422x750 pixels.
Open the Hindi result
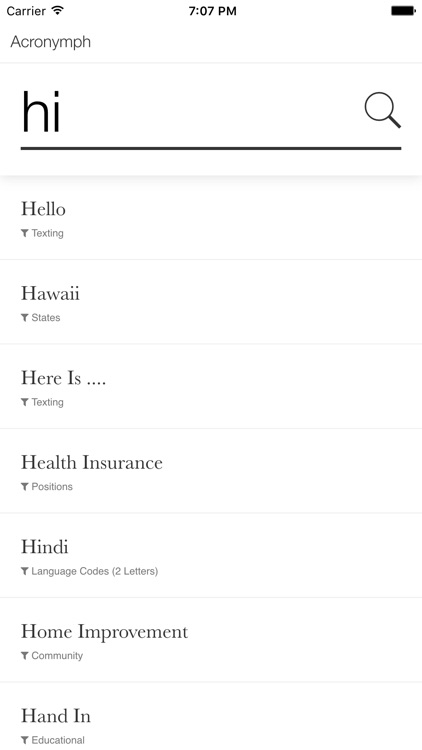[x=211, y=555]
